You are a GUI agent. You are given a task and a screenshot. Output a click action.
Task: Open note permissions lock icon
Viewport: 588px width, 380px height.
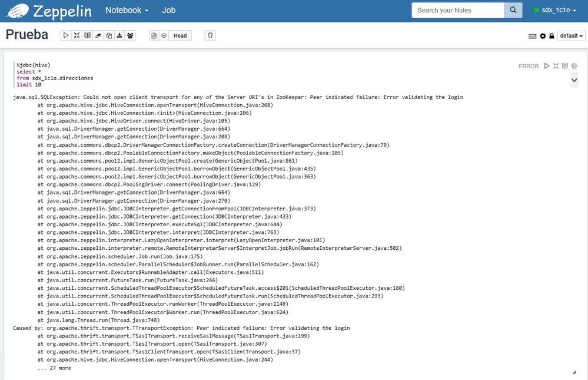552,36
